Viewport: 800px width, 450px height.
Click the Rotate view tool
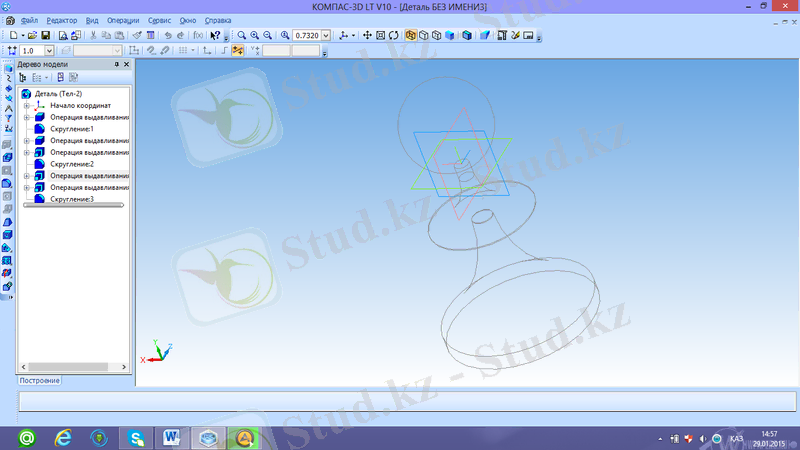393,35
